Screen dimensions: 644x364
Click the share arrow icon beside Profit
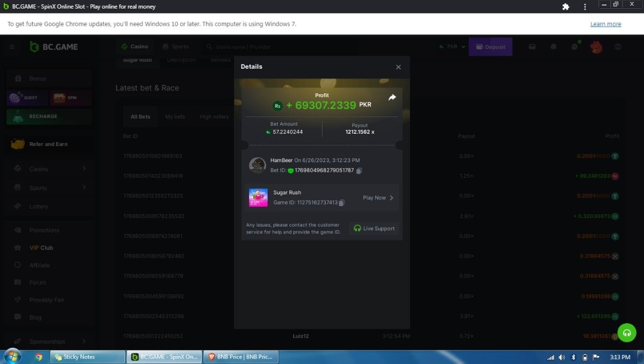tap(392, 97)
